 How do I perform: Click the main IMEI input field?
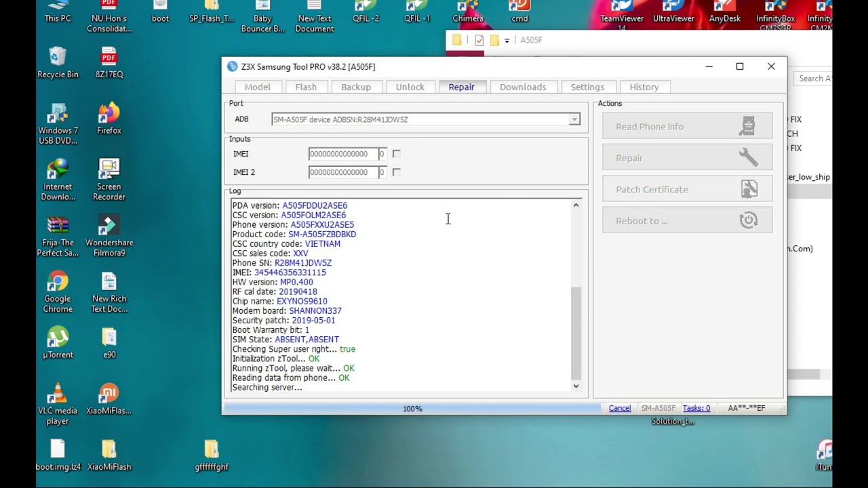coord(342,154)
